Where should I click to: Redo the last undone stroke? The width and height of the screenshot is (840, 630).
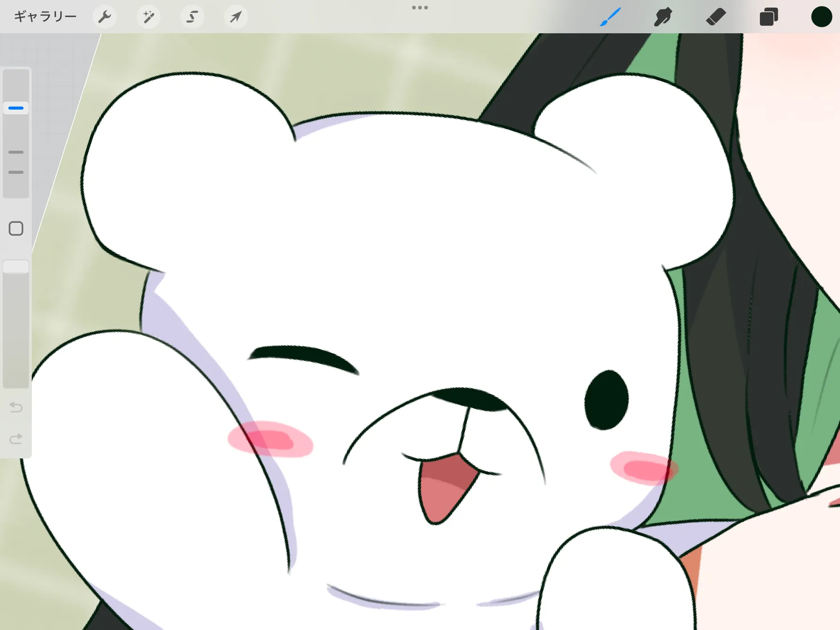(16, 439)
